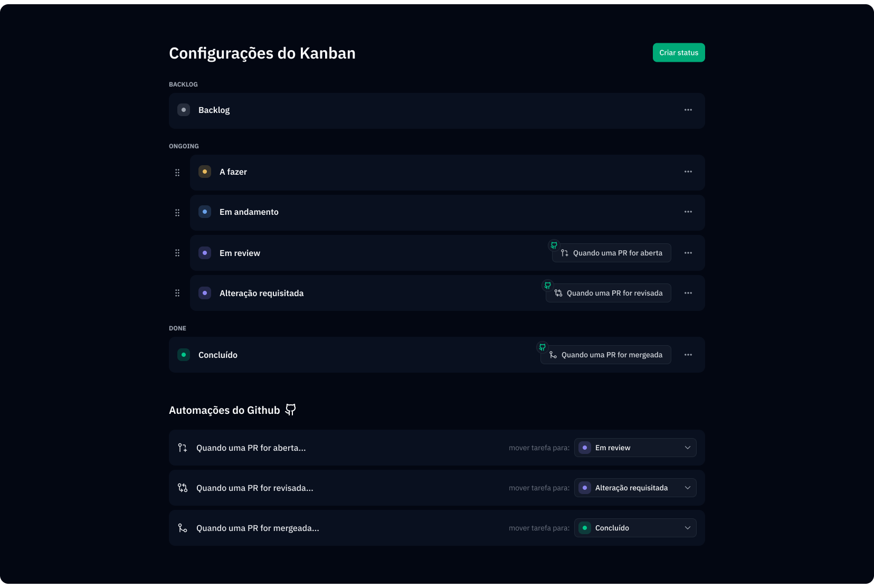Click the drag handle beside Em andamento
Screen dimensions: 874x588
pos(177,212)
